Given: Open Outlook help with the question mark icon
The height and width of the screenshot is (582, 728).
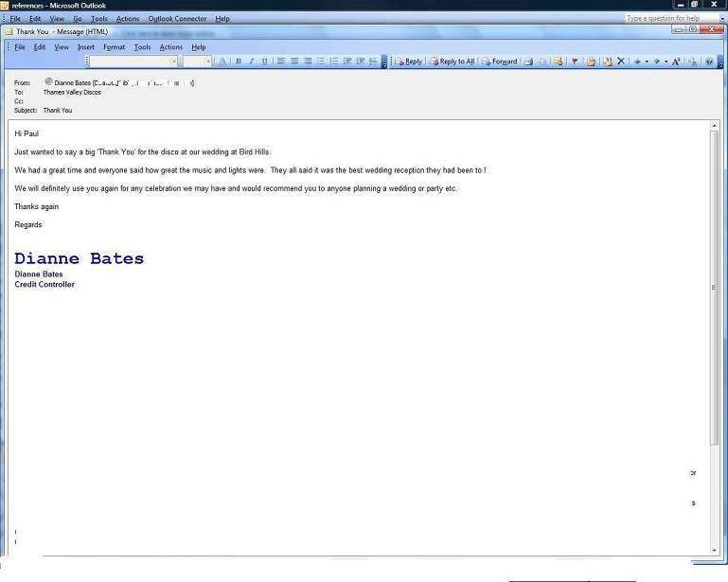Looking at the screenshot, I should tap(709, 62).
